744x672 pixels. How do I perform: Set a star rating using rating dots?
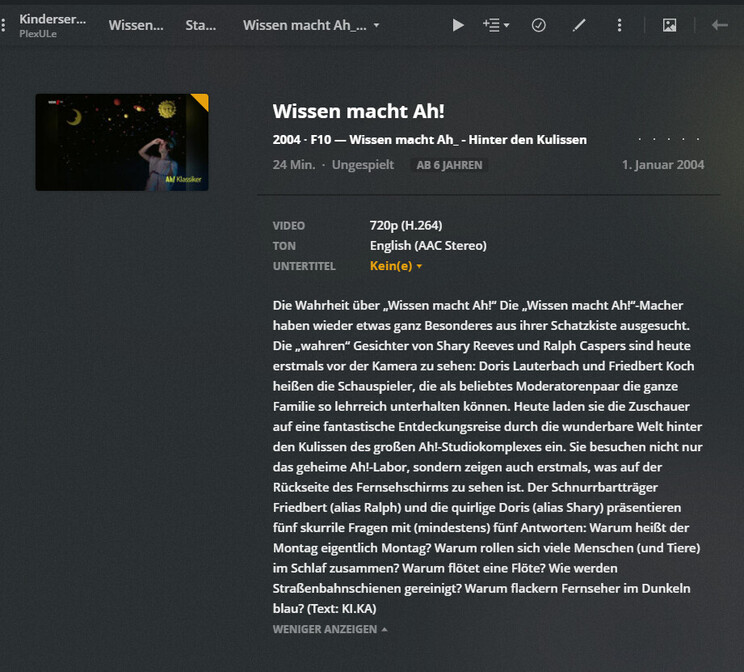pyautogui.click(x=669, y=140)
